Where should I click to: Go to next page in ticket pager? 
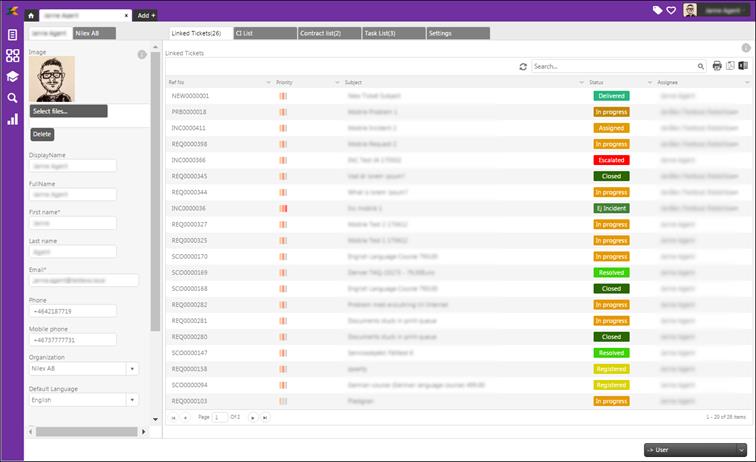point(252,417)
